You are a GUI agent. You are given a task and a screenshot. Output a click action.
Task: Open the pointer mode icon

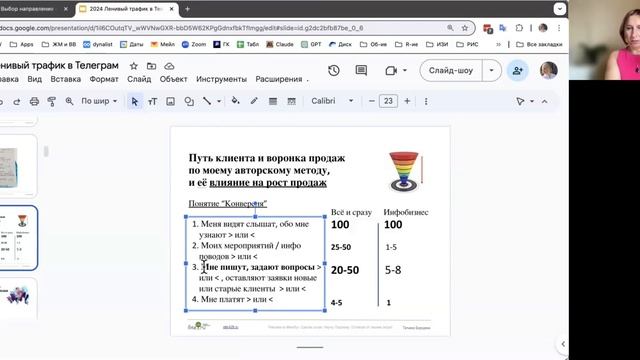coord(520,101)
